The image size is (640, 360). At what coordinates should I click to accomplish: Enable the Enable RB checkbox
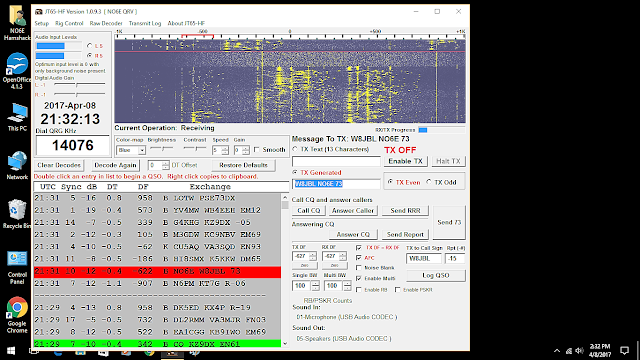click(x=359, y=290)
